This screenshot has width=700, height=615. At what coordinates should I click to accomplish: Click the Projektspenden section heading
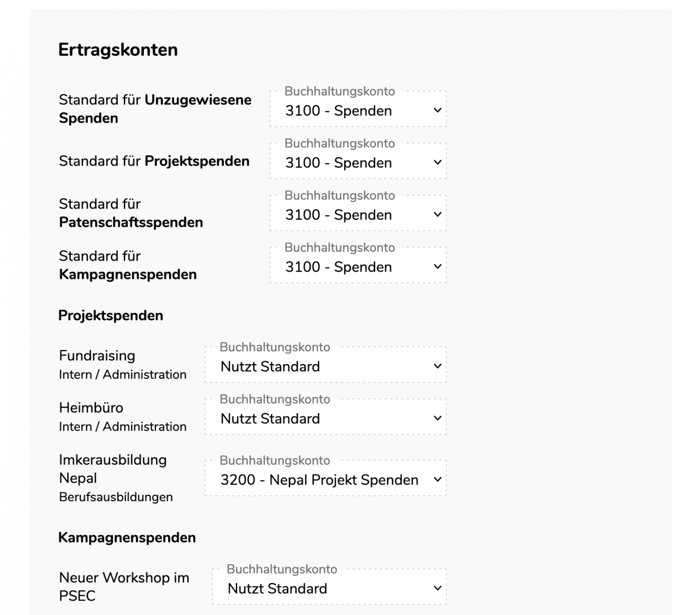point(111,315)
